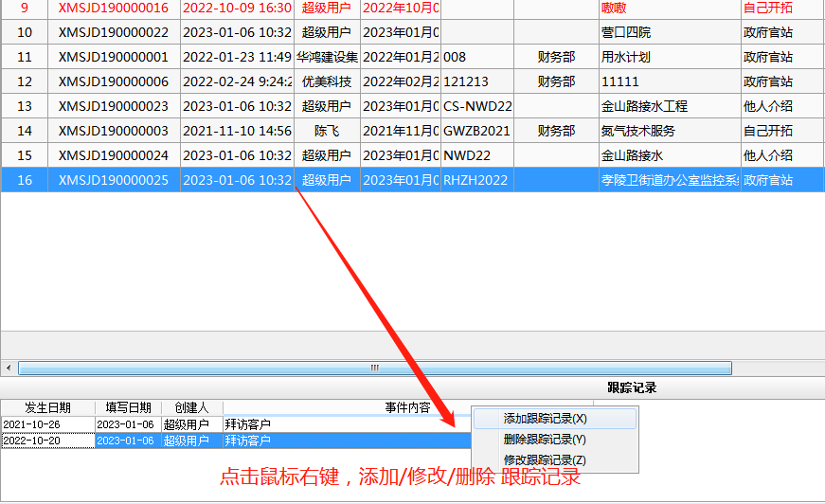Image resolution: width=825 pixels, height=504 pixels.
Task: Select tracking record dated 2021-10-26
Action: pyautogui.click(x=47, y=424)
